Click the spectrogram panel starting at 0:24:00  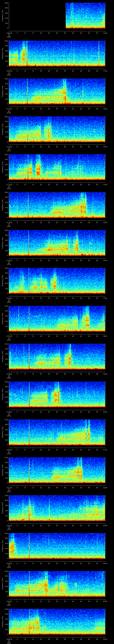57,584
